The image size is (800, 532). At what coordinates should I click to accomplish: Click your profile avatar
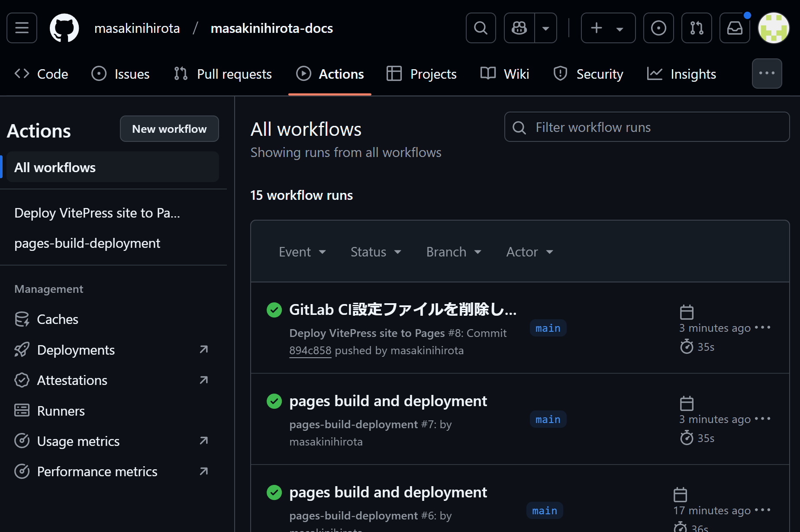coord(773,28)
